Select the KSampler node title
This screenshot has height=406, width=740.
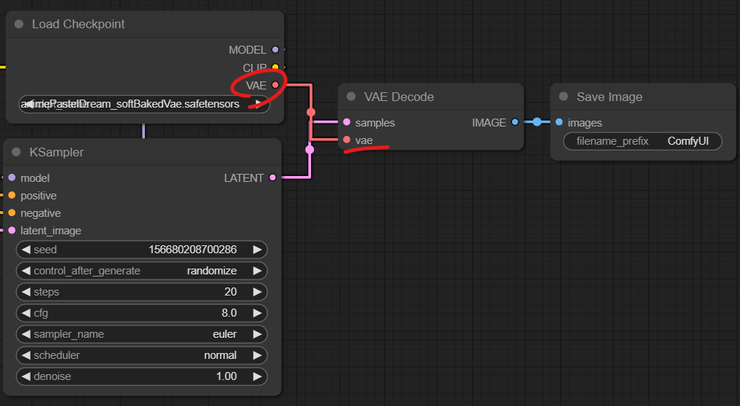point(57,152)
